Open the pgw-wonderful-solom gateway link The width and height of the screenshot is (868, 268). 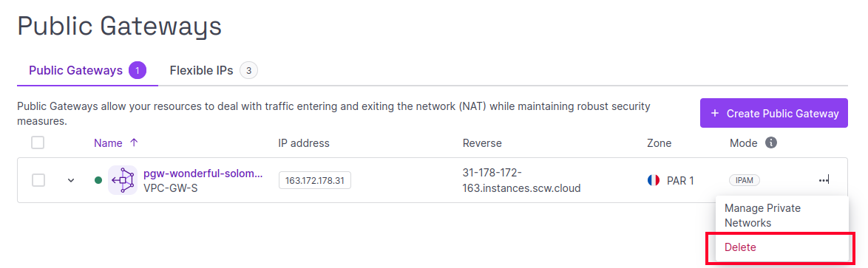(203, 174)
